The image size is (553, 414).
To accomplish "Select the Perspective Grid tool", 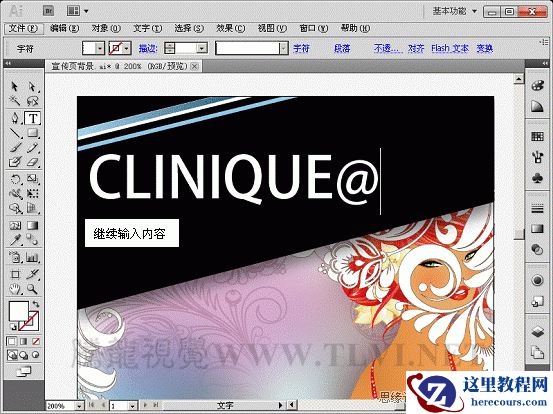I will [x=32, y=208].
